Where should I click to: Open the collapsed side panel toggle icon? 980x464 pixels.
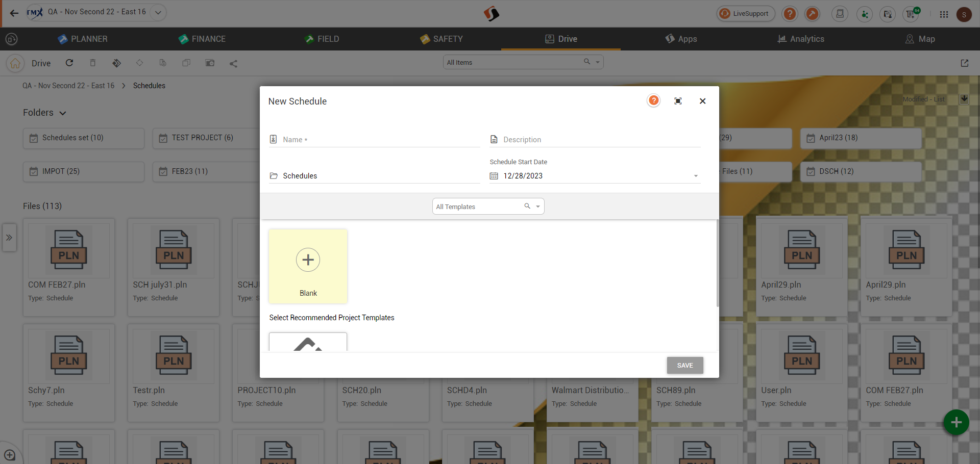click(11, 39)
